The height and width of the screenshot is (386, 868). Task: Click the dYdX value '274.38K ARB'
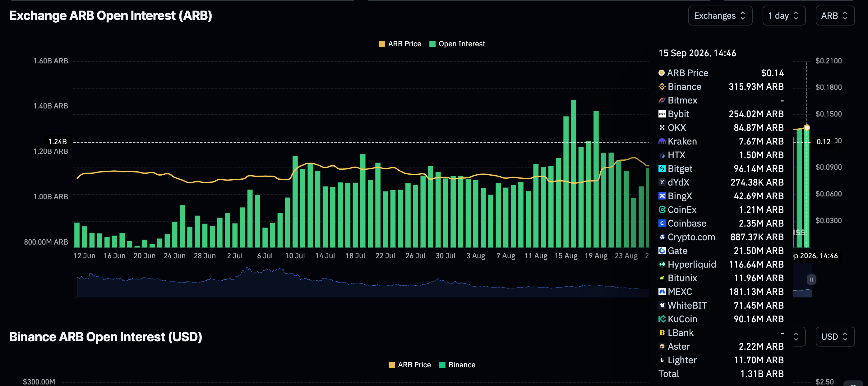click(757, 182)
